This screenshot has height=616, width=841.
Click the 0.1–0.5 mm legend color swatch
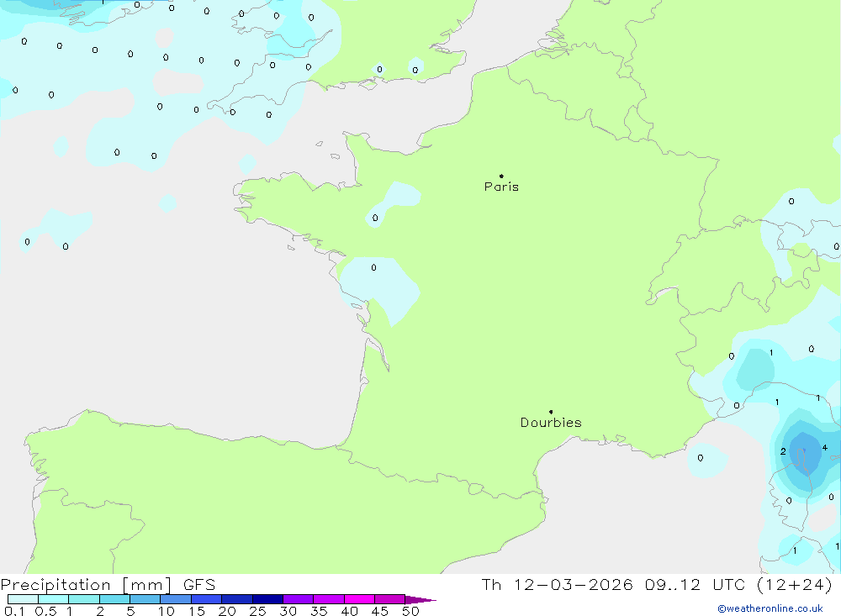click(23, 599)
